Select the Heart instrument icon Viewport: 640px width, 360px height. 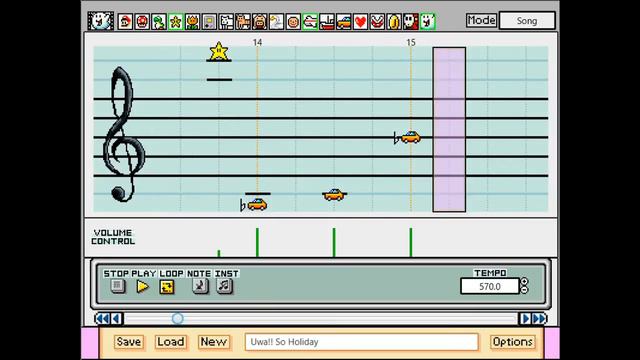coord(360,22)
